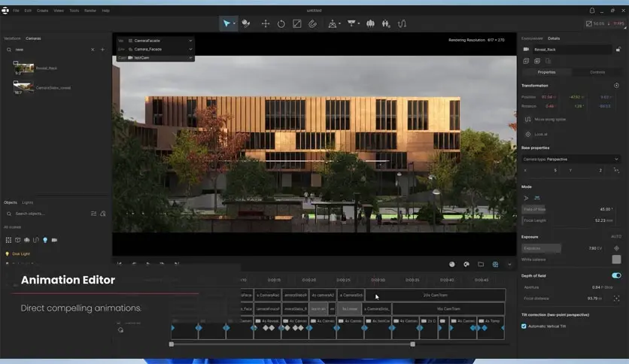Add a new camera with plus icon
This screenshot has height=364, width=629.
click(x=103, y=50)
